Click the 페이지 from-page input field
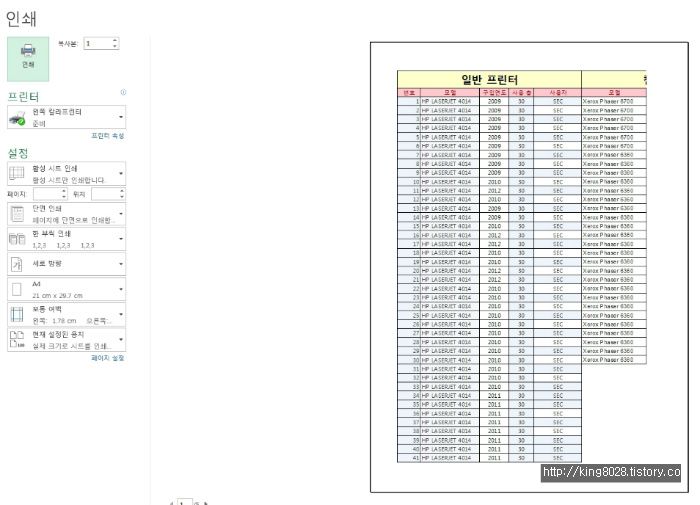 pos(47,194)
